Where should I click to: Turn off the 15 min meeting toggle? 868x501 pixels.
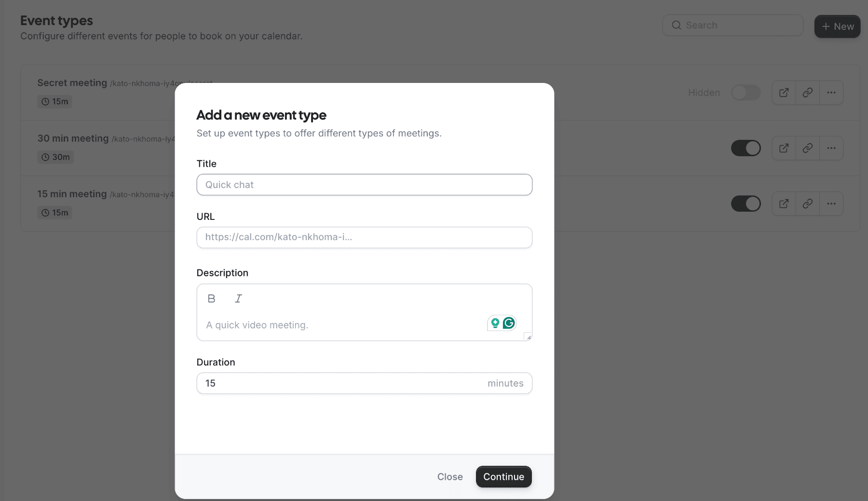click(746, 203)
